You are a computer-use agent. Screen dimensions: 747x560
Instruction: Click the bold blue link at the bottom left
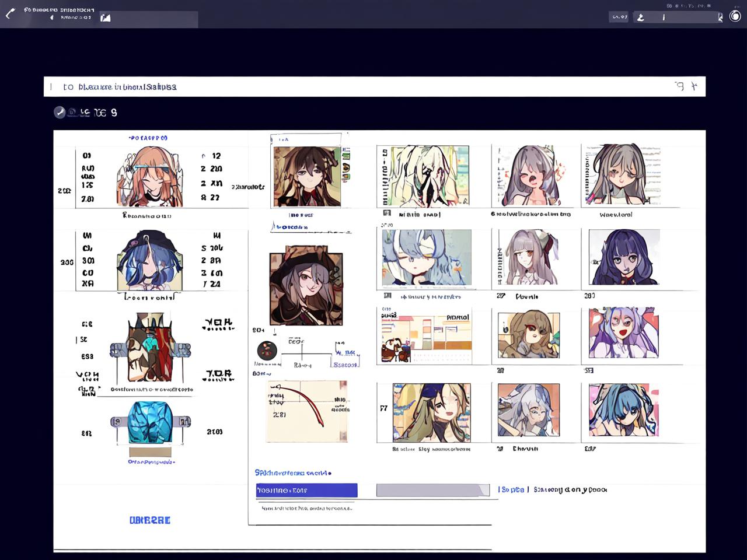click(150, 520)
